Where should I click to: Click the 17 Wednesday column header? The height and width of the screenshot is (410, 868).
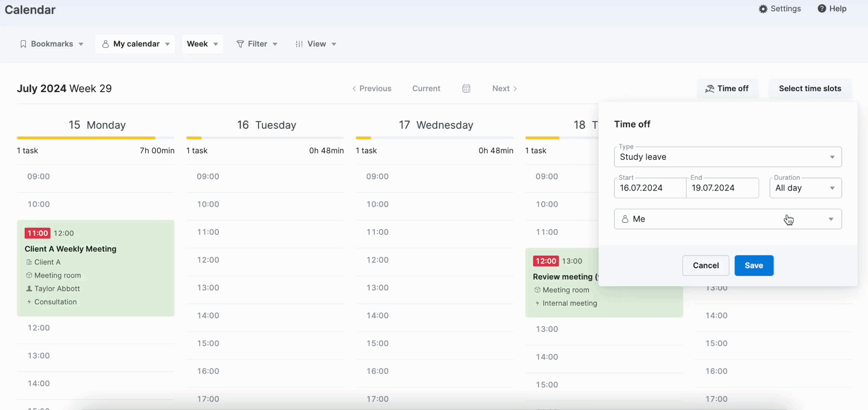click(436, 125)
